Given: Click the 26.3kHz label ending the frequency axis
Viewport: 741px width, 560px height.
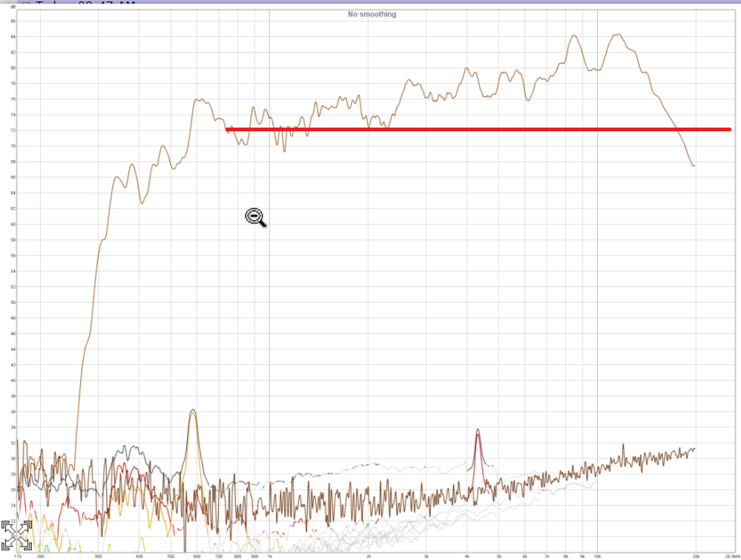Looking at the screenshot, I should point(733,556).
